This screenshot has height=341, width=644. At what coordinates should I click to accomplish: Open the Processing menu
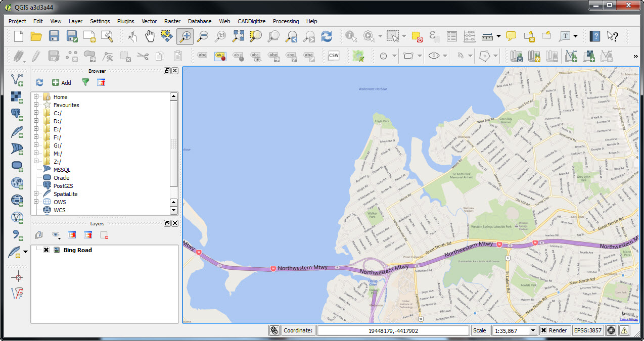pyautogui.click(x=286, y=21)
